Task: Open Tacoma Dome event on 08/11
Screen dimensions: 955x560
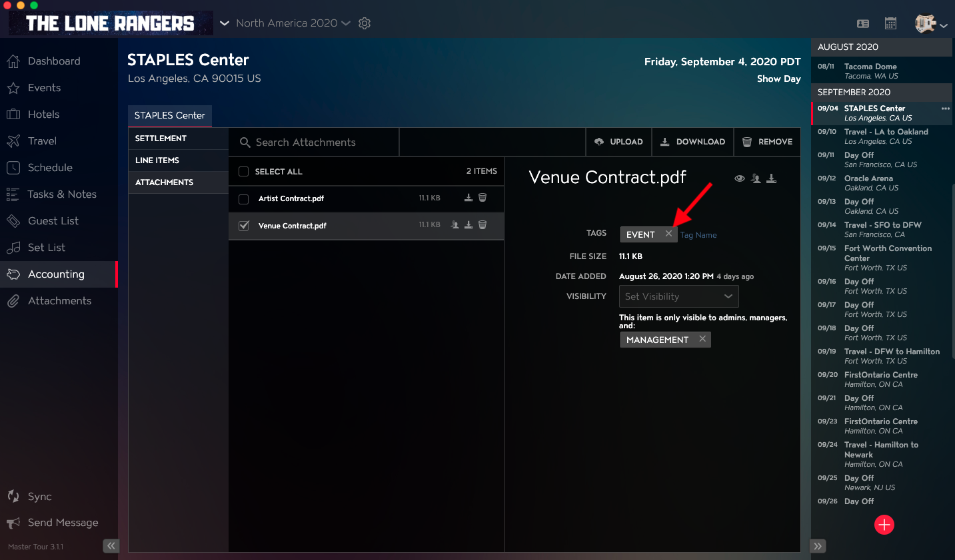Action: point(882,71)
